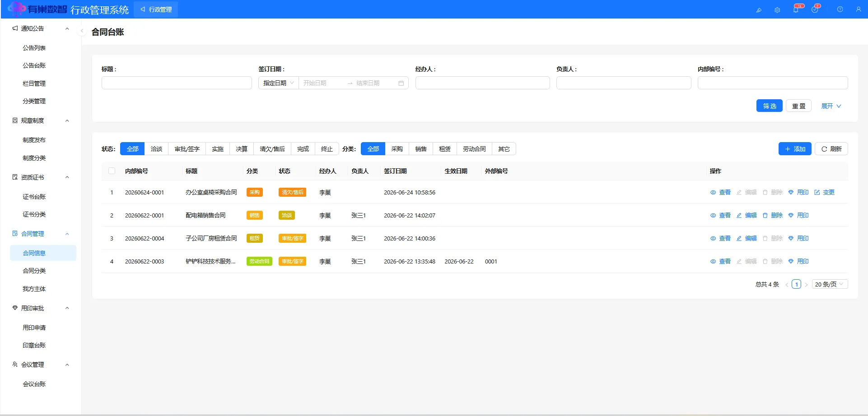Click the calendar icon in the date range field
Image resolution: width=868 pixels, height=416 pixels.
tap(401, 83)
